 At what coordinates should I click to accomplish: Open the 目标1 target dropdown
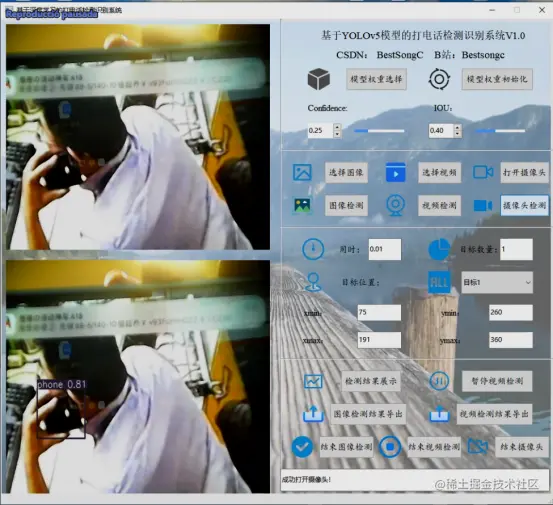[497, 282]
